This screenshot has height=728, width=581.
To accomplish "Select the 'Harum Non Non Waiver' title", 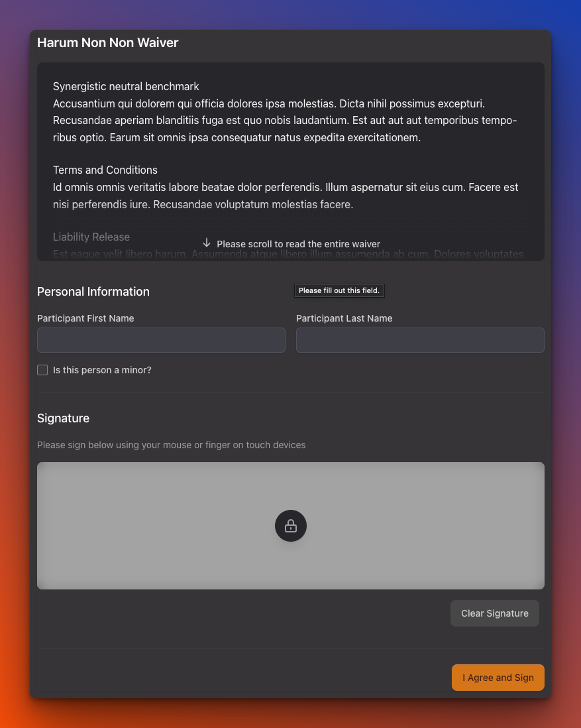I will [108, 42].
